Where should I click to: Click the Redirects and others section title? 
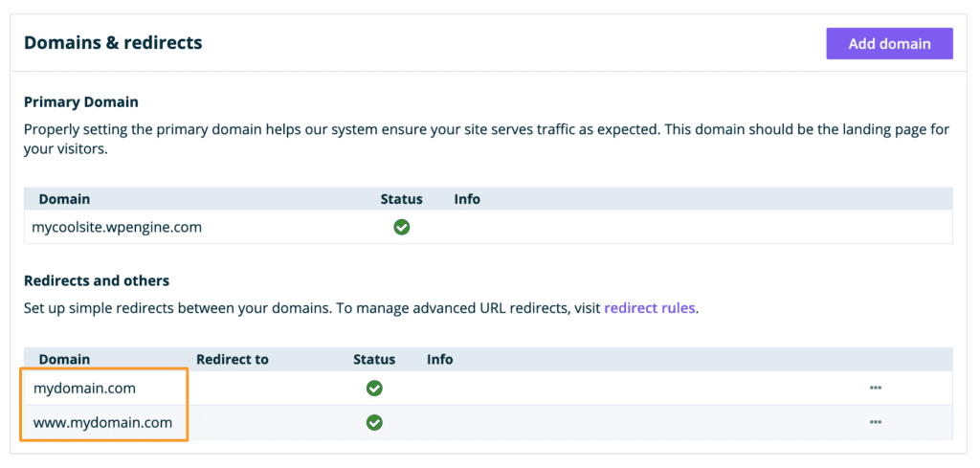pyautogui.click(x=97, y=280)
